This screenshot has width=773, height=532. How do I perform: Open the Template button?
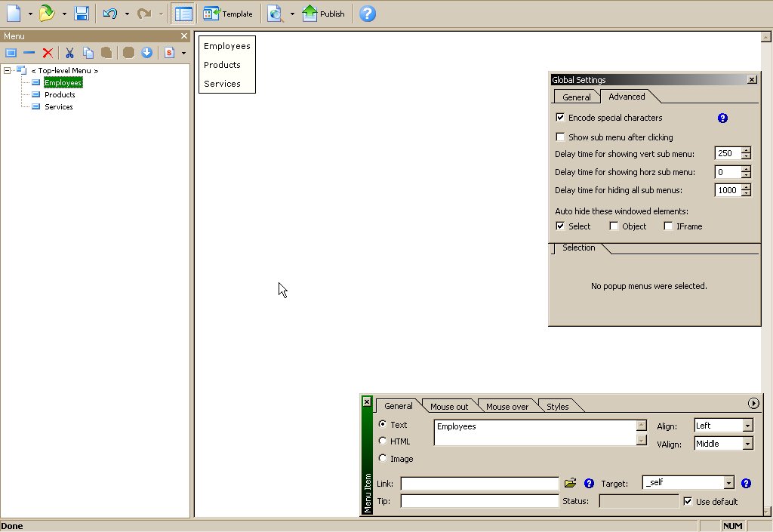pos(228,14)
